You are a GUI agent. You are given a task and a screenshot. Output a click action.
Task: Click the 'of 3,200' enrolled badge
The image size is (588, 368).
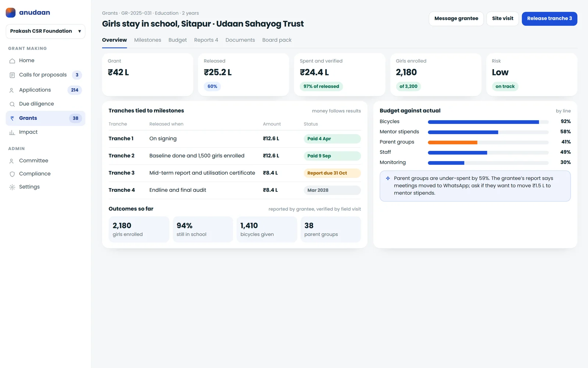[408, 86]
